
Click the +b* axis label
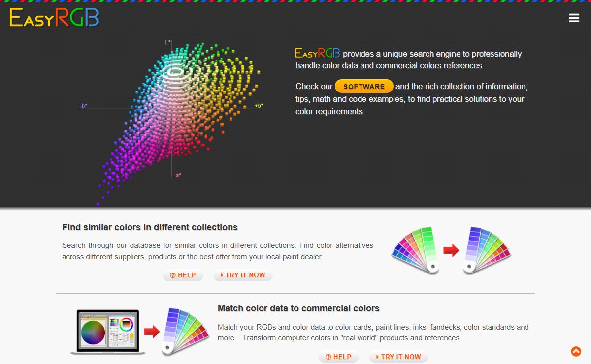259,106
